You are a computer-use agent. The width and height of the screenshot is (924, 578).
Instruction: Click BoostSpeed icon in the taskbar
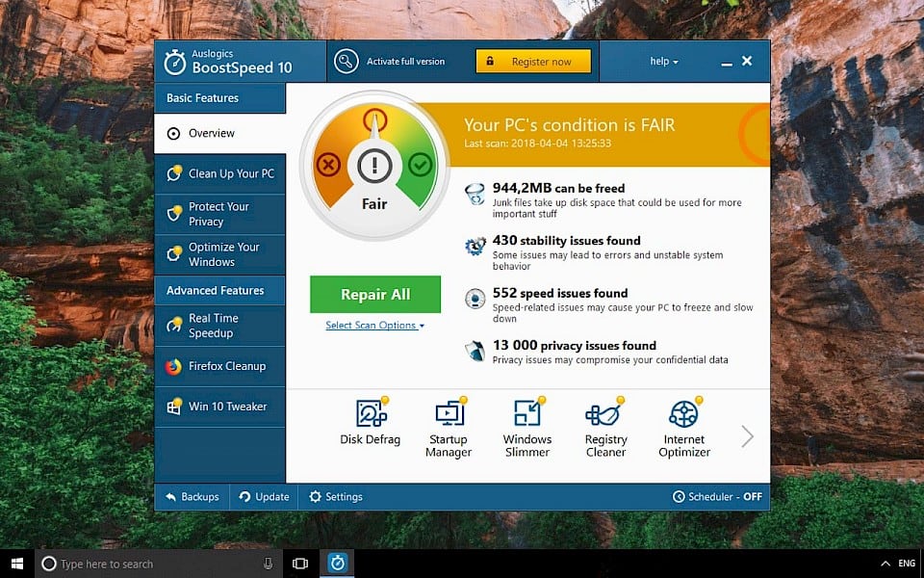tap(337, 564)
